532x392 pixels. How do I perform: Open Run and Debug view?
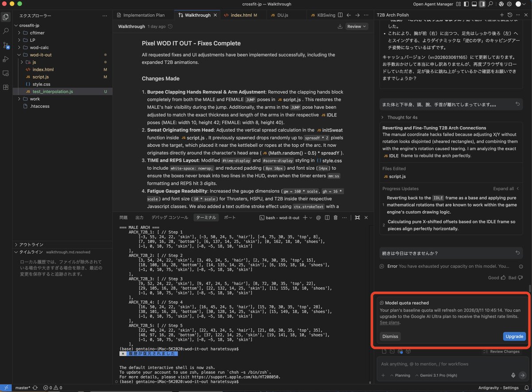pyautogui.click(x=6, y=59)
